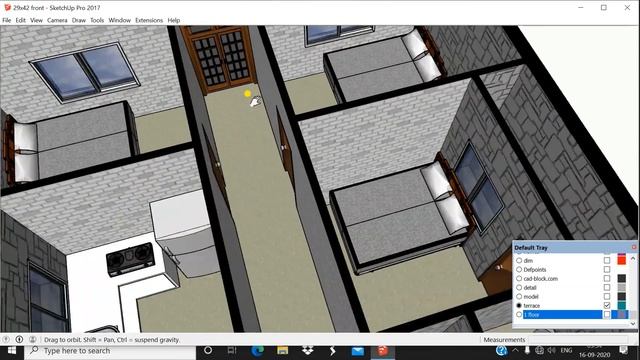Image resolution: width=640 pixels, height=360 pixels.
Task: Toggle visibility checkbox for 1 floor layer
Action: coord(607,314)
